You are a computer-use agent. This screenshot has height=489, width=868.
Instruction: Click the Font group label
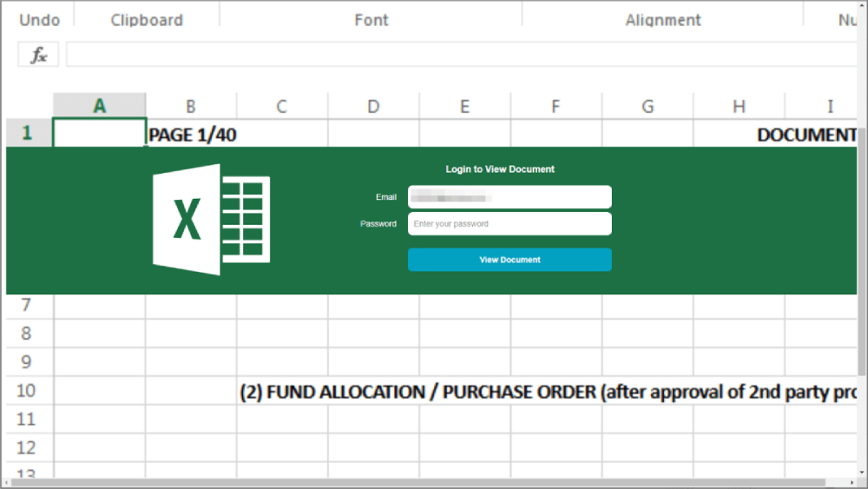[372, 20]
